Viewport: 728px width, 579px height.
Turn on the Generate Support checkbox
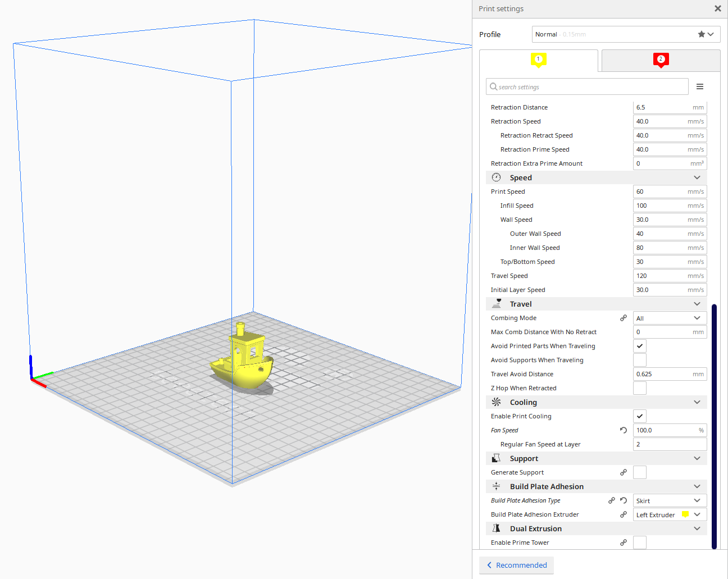click(x=639, y=472)
